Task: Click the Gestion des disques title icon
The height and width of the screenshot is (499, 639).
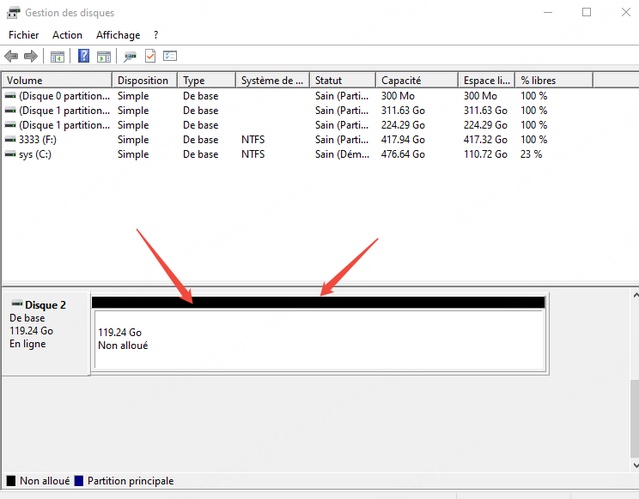Action: [x=13, y=13]
